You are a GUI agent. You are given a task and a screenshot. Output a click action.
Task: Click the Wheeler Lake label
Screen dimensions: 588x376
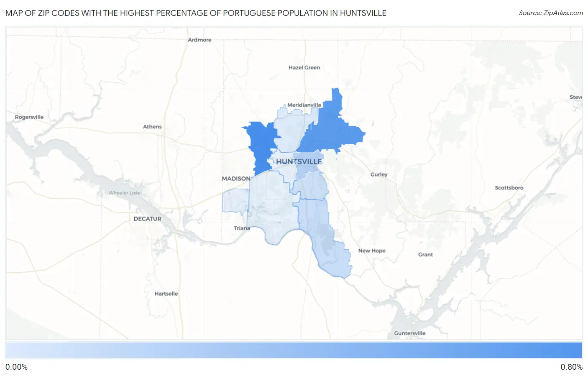point(125,193)
